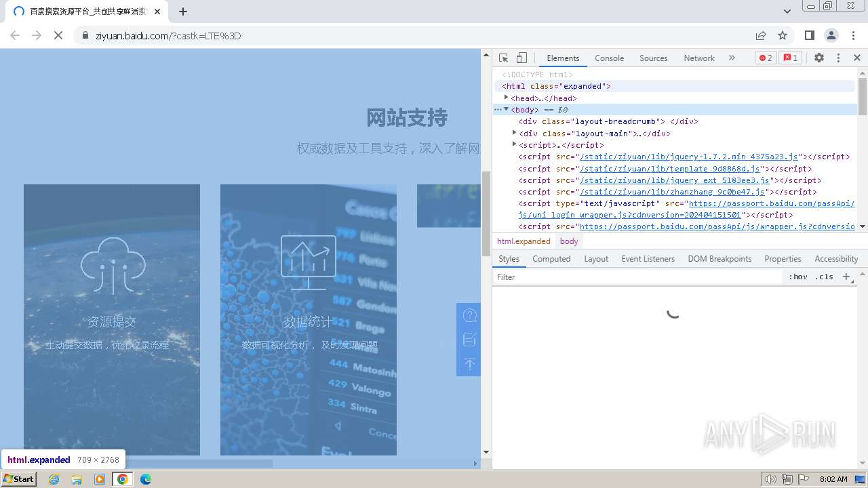The width and height of the screenshot is (868, 488).
Task: Close the DevTools panel
Action: (857, 58)
